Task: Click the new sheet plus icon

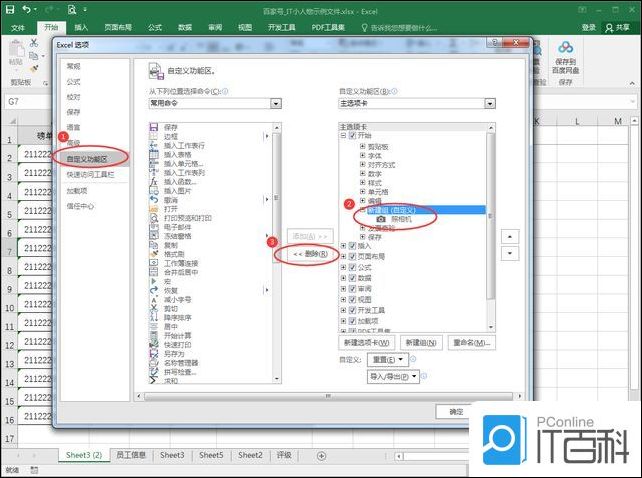Action: (x=321, y=456)
